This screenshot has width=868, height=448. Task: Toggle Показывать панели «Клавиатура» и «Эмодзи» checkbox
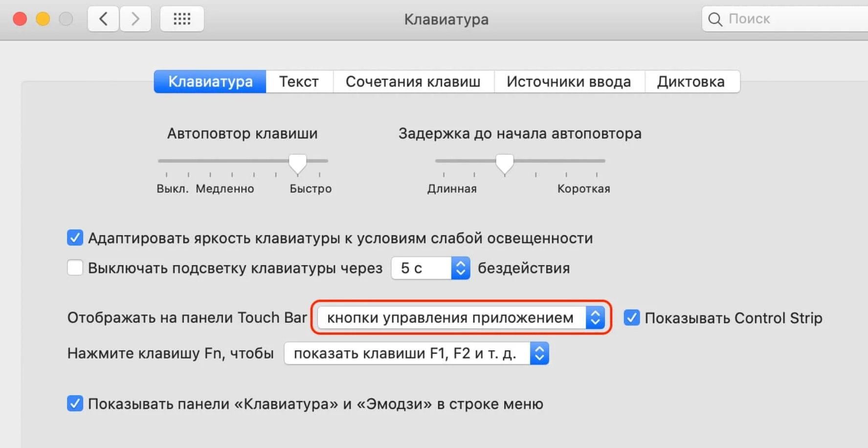[x=75, y=404]
